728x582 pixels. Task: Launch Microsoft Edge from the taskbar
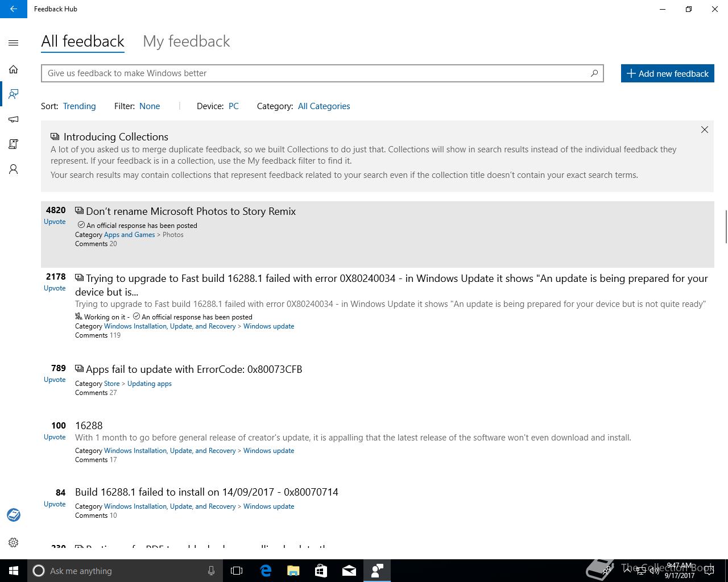[266, 571]
